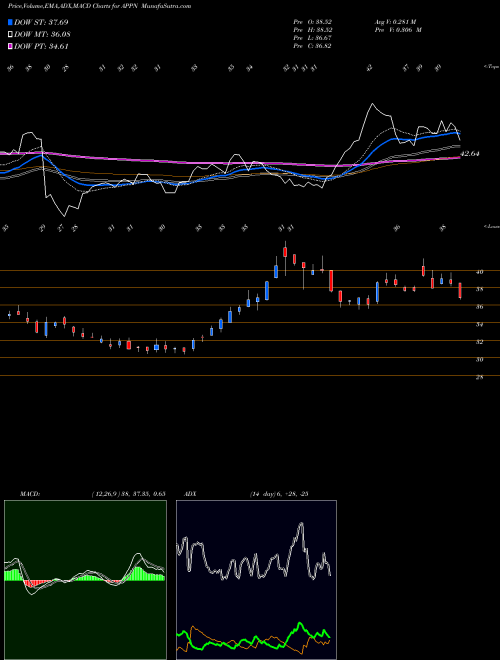This screenshot has width=500, height=660.
Task: Click the 38 price axis label
Action: click(x=479, y=290)
